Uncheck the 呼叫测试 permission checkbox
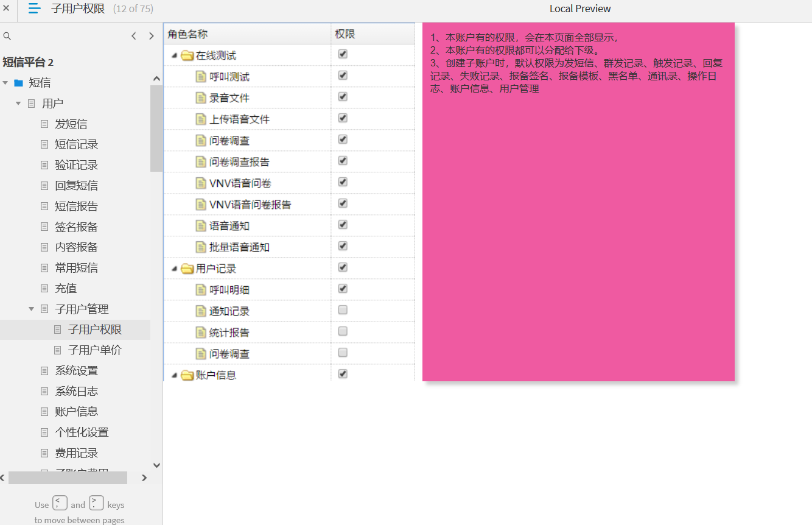 click(x=343, y=76)
